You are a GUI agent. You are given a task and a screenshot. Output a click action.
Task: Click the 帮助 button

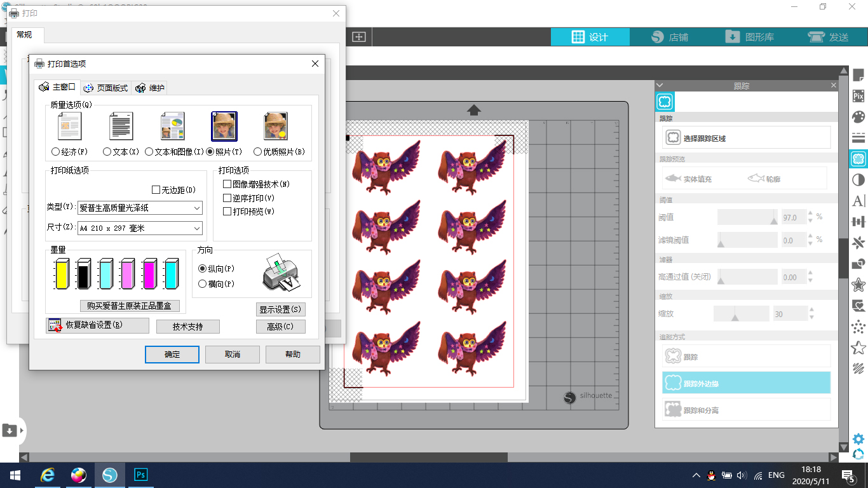pos(293,354)
